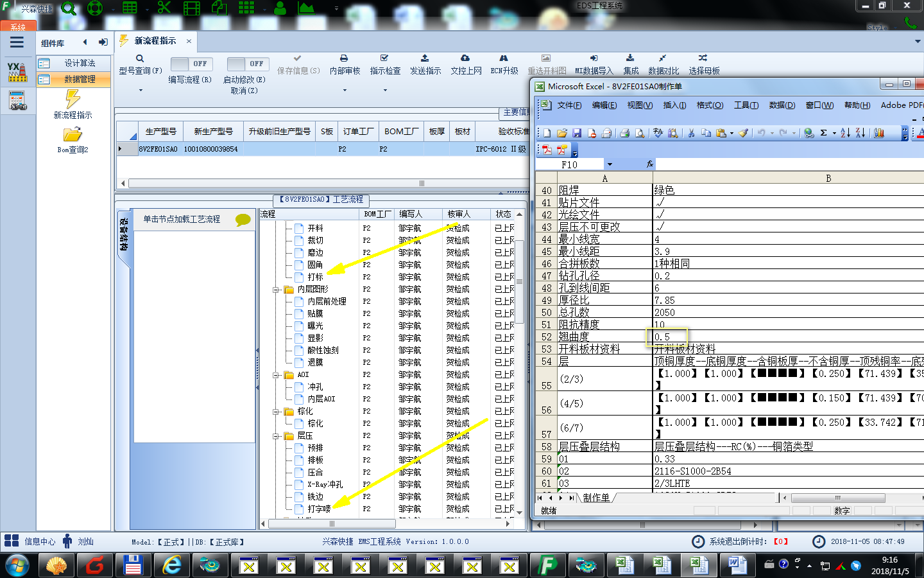Screen dimensions: 924x578
Task: Click Excel Open folder icon
Action: 562,133
